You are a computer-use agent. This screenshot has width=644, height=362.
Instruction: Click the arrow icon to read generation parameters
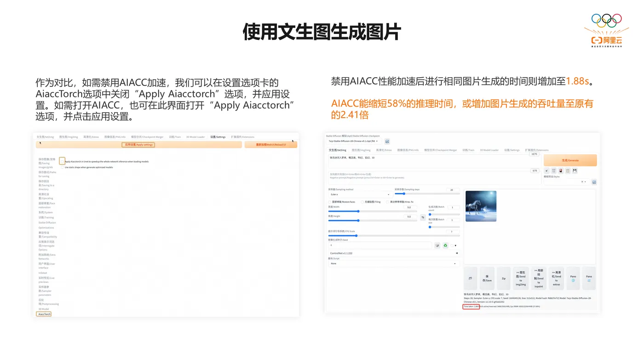(x=547, y=171)
